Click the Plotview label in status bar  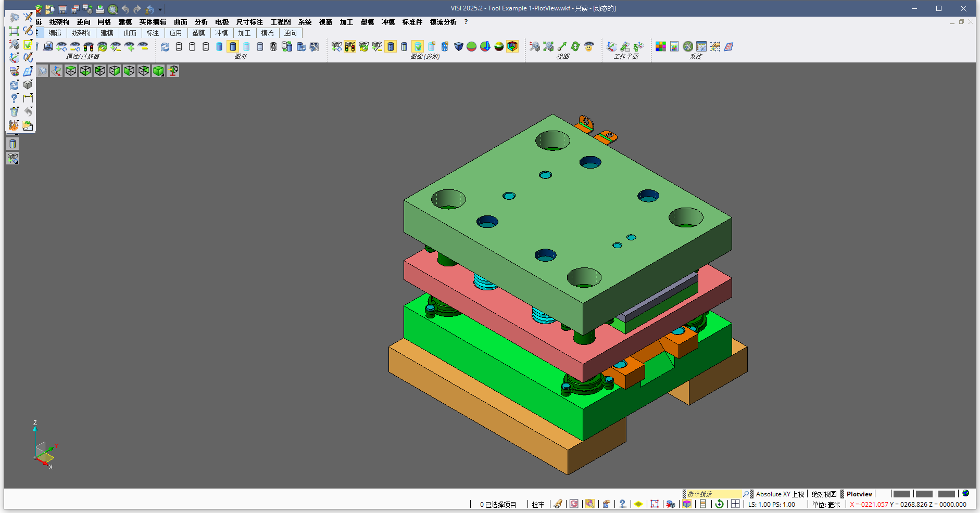click(x=859, y=494)
